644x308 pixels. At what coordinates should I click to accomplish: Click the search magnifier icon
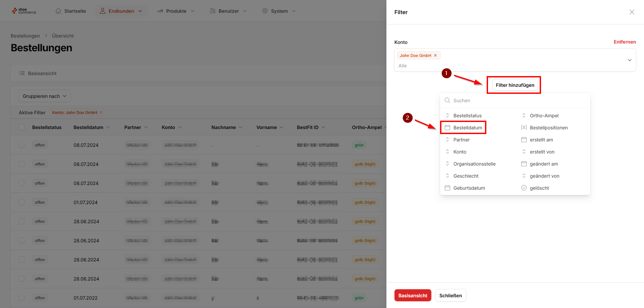pos(447,100)
